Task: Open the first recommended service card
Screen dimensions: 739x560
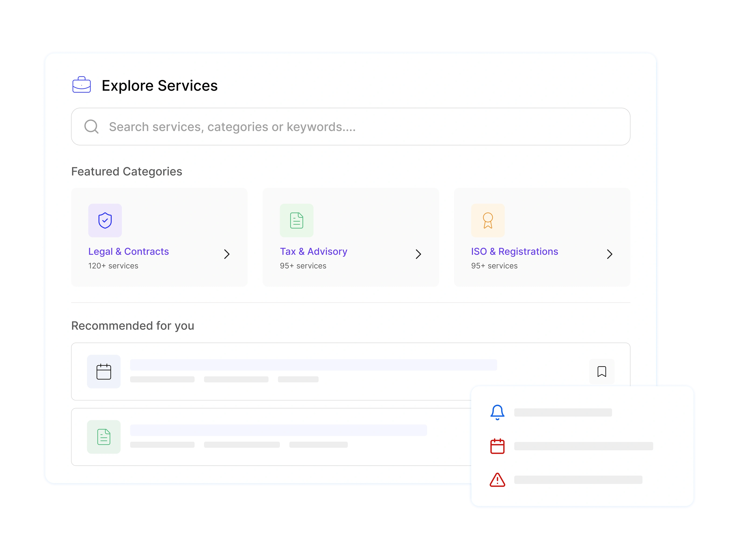Action: pyautogui.click(x=351, y=371)
